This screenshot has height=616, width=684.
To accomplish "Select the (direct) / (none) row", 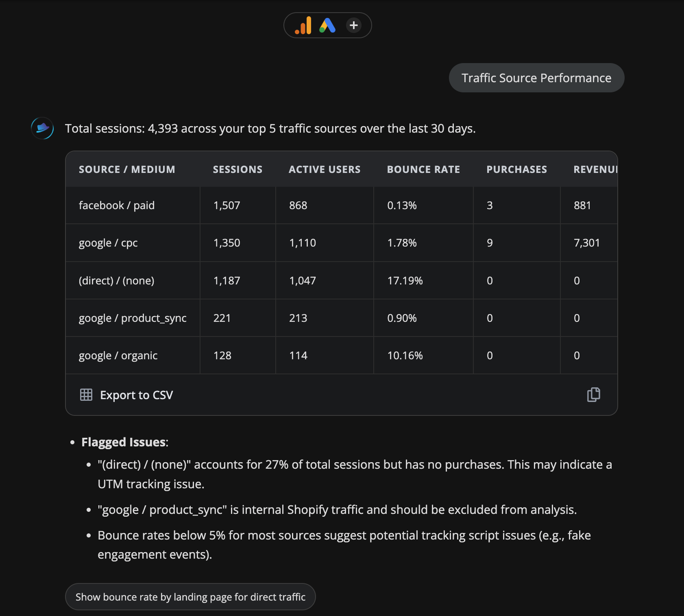I will 117,281.
